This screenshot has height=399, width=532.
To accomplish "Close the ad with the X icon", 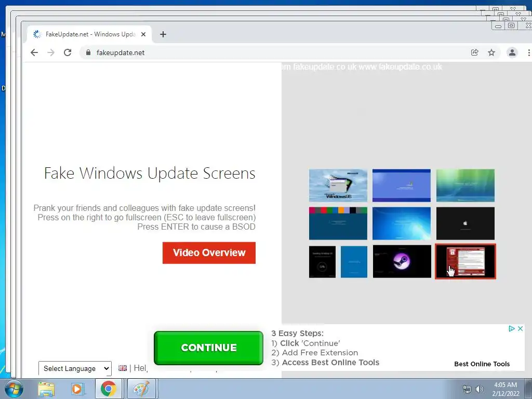I will point(520,328).
